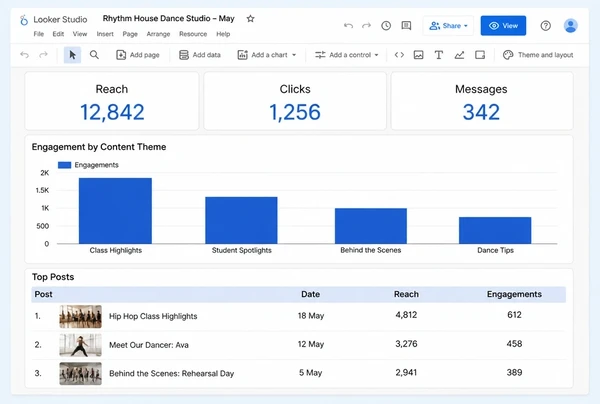The width and height of the screenshot is (600, 404).
Task: Open the help question mark icon
Action: (545, 26)
